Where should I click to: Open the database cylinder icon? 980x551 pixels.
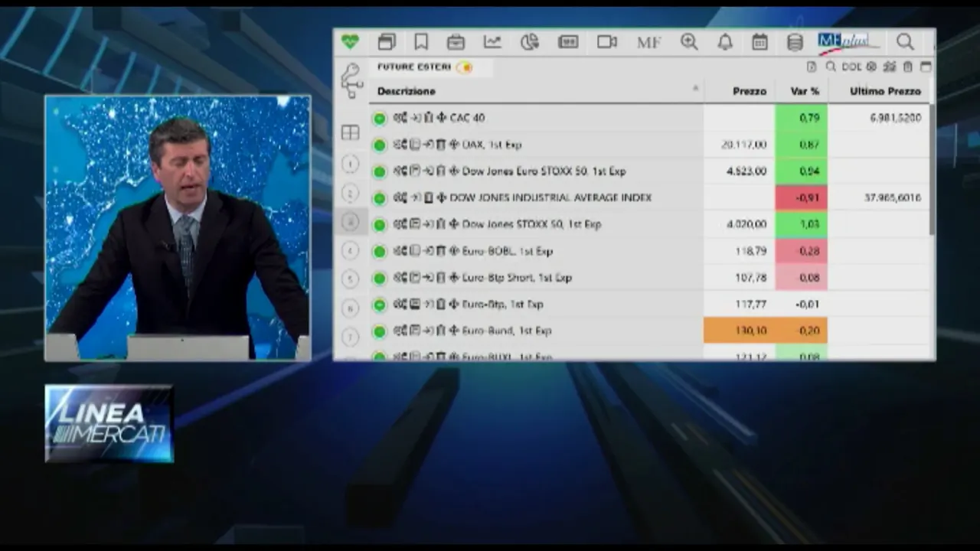click(x=795, y=43)
